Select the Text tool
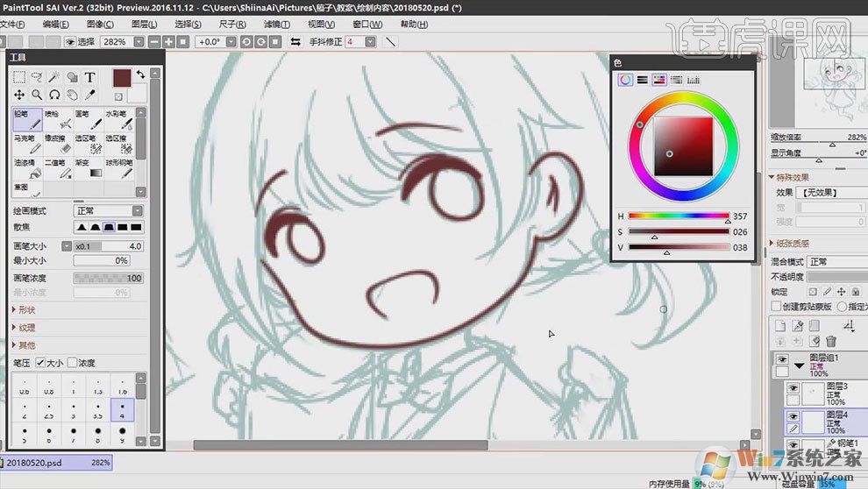This screenshot has width=868, height=489. tap(89, 77)
